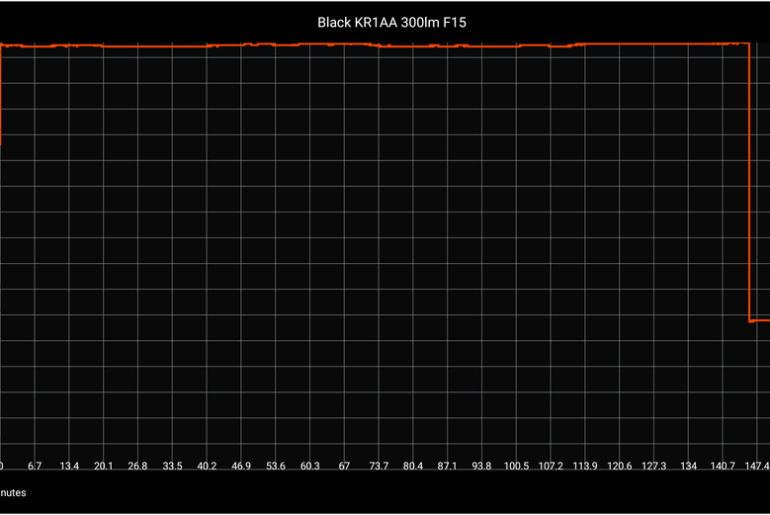The image size is (770, 515).
Task: Click the 67 x-axis label
Action: click(344, 466)
